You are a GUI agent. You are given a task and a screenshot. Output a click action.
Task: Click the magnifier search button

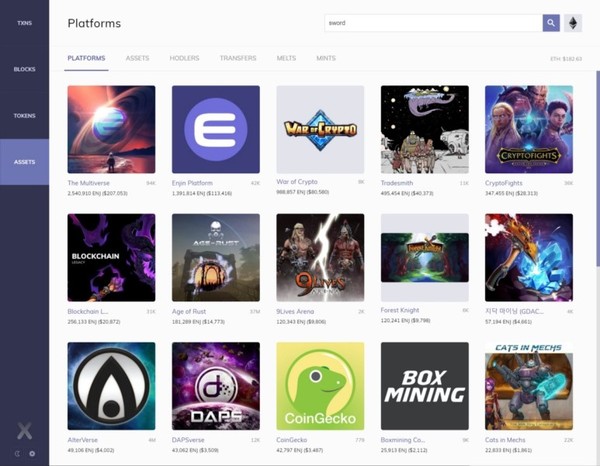(x=551, y=23)
